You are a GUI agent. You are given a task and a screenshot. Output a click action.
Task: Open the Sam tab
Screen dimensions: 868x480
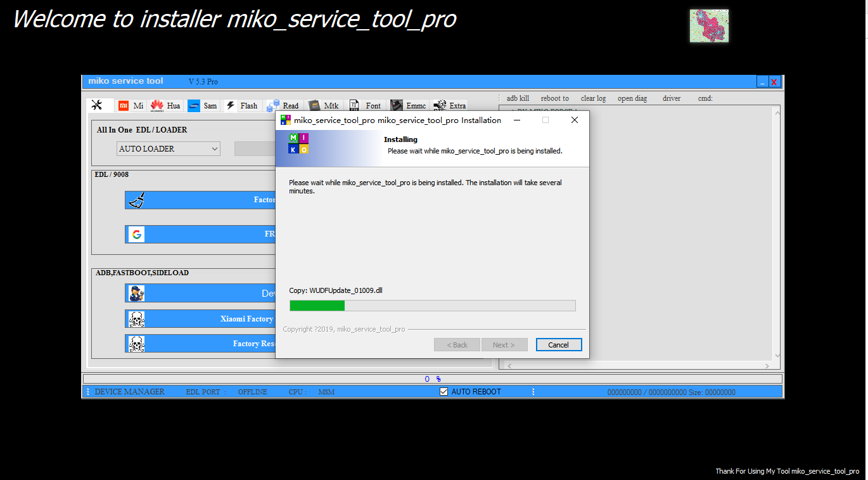tap(203, 106)
